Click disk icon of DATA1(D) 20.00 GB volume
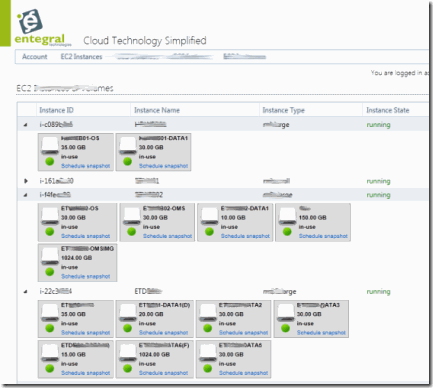 tap(128, 313)
